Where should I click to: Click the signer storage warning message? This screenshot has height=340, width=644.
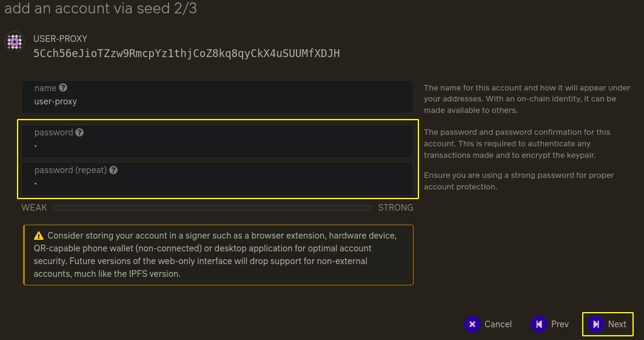pyautogui.click(x=218, y=255)
